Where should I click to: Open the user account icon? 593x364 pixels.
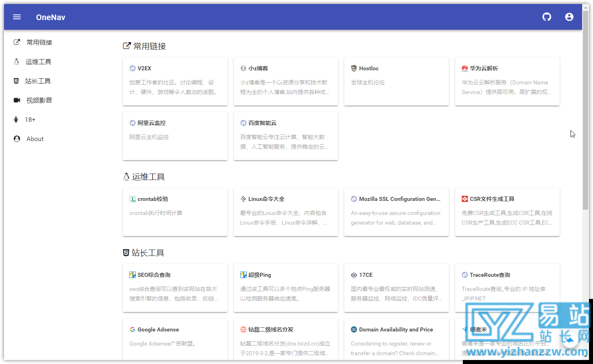pyautogui.click(x=569, y=17)
